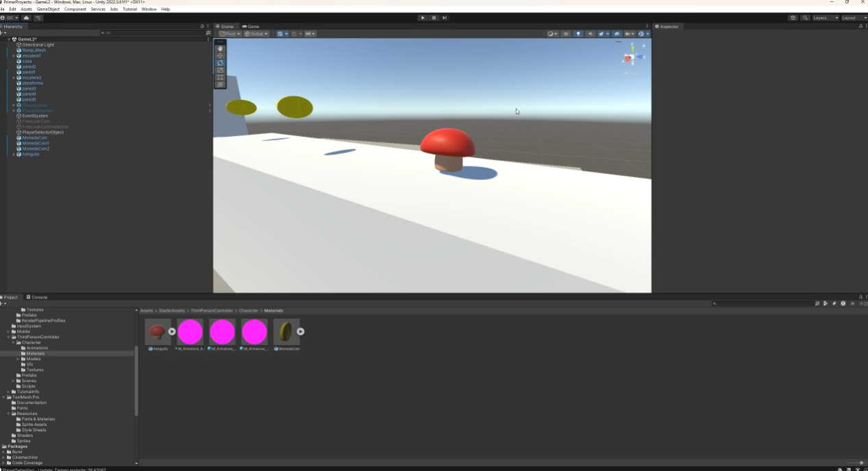
Task: Select the Move tool in scene toolbar
Action: pos(220,55)
